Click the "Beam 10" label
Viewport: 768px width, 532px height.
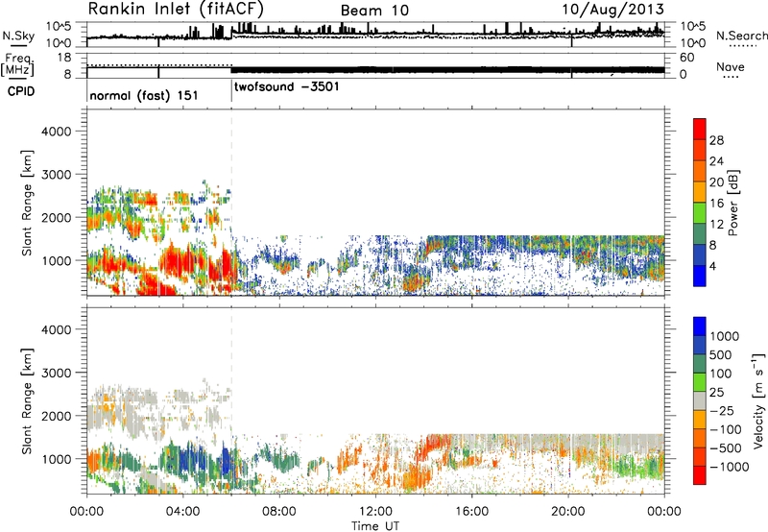click(x=374, y=11)
